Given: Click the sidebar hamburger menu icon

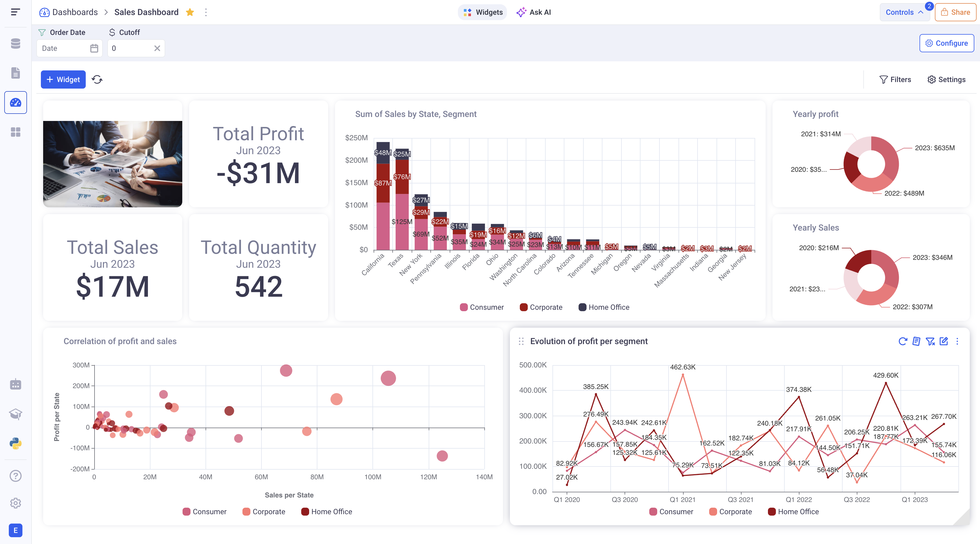Looking at the screenshot, I should click(x=15, y=12).
